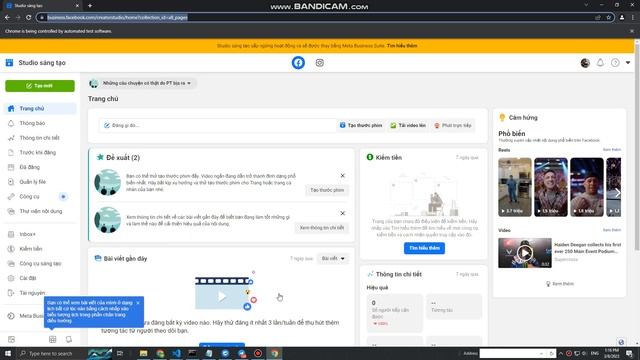640x360 pixels.
Task: Click the share icon in the address bar
Action: pos(598,18)
